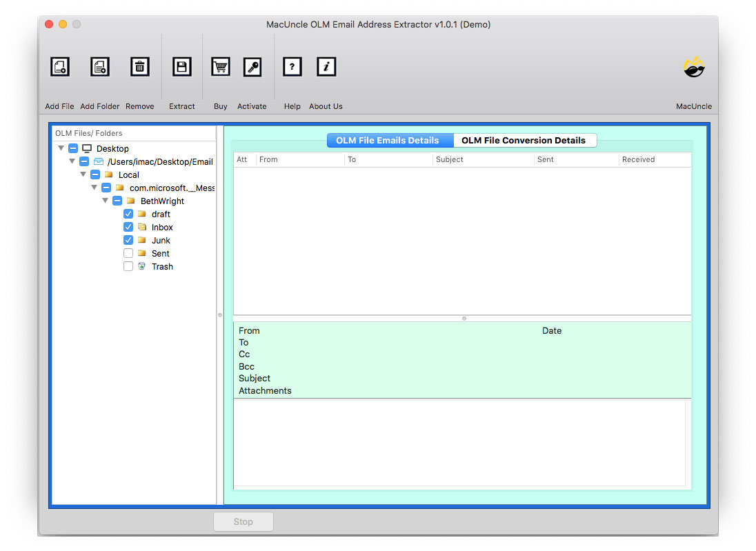Select the draft tree row label
This screenshot has height=551, width=756.
tap(161, 214)
